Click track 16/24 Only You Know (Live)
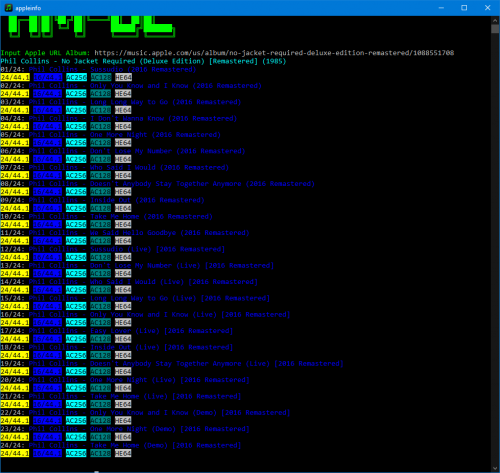 tap(145, 314)
